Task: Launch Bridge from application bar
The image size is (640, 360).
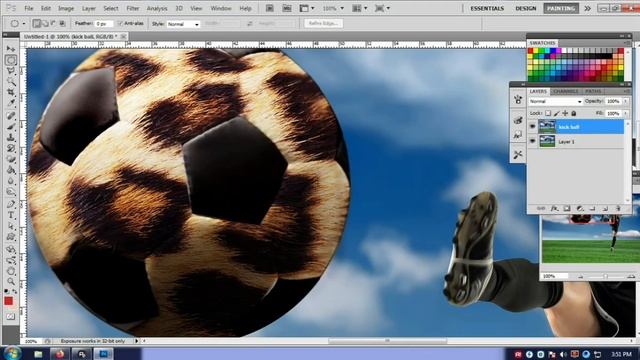Action: tap(270, 8)
